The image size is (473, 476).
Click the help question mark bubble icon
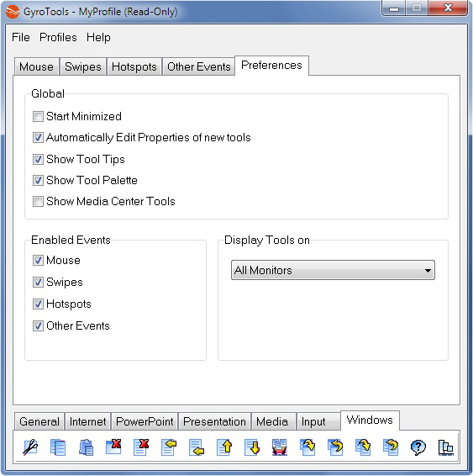pos(418,447)
